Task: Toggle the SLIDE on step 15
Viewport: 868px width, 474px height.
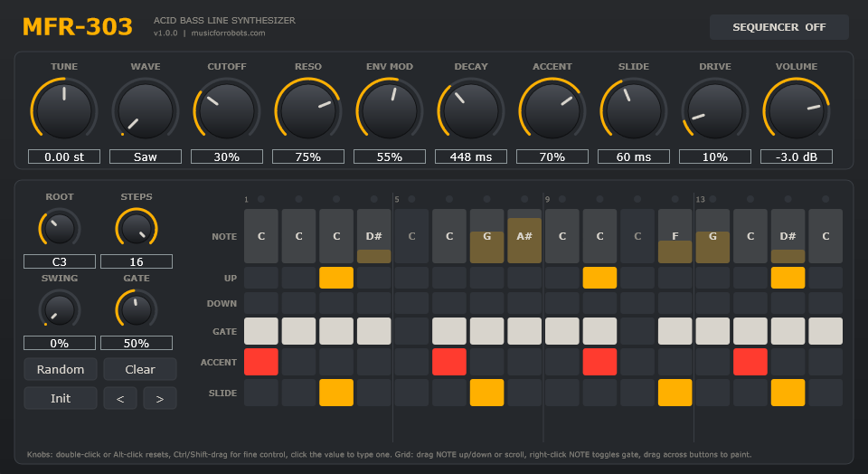Action: tap(788, 393)
